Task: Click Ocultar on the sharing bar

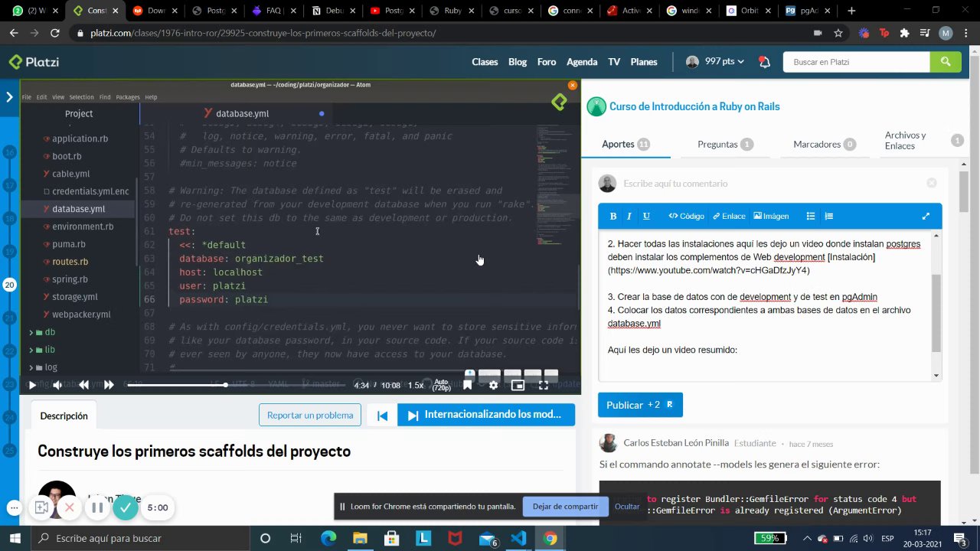Action: coord(627,506)
